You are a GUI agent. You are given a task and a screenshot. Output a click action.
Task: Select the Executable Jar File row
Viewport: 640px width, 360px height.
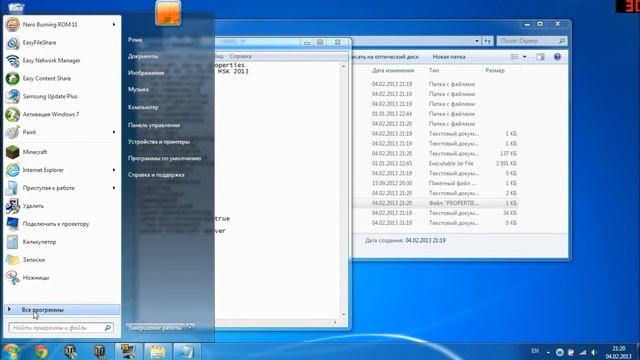(x=436, y=163)
